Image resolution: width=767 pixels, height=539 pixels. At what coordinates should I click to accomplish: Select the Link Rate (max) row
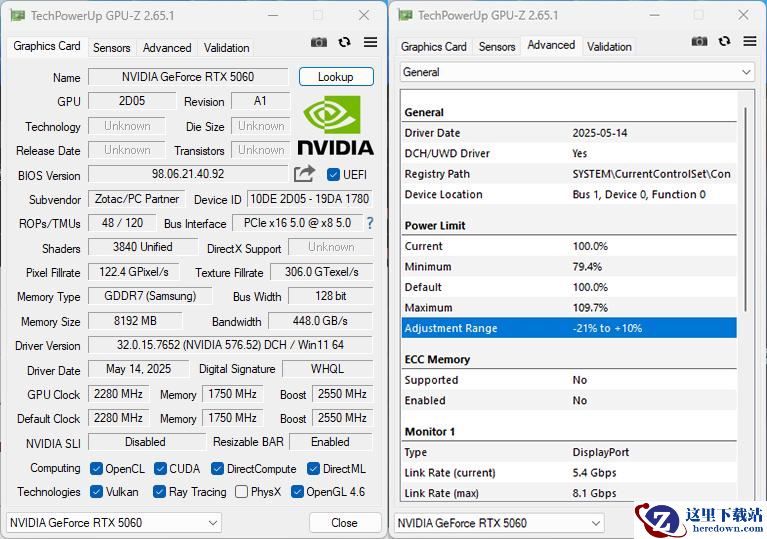click(569, 493)
